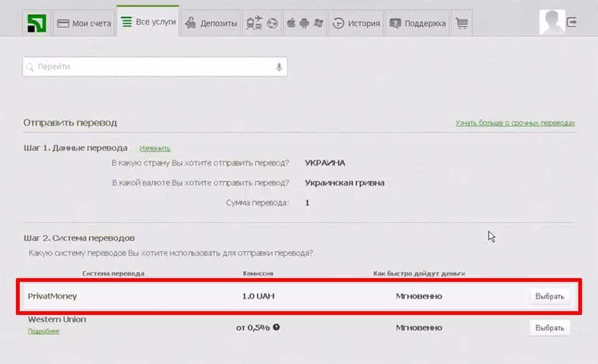
Task: Open the Депозиты tab
Action: click(x=211, y=24)
